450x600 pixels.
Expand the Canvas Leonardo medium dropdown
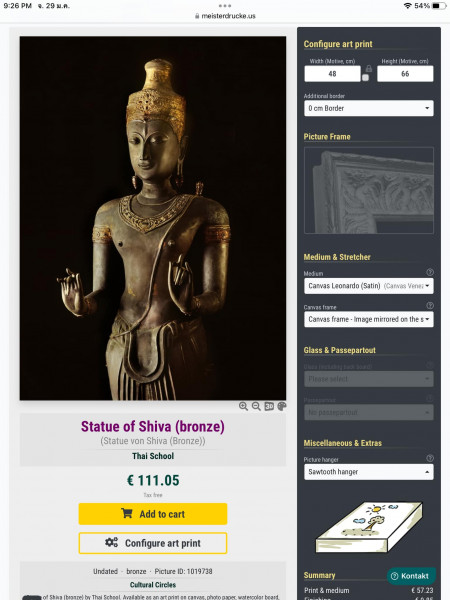[x=368, y=286]
